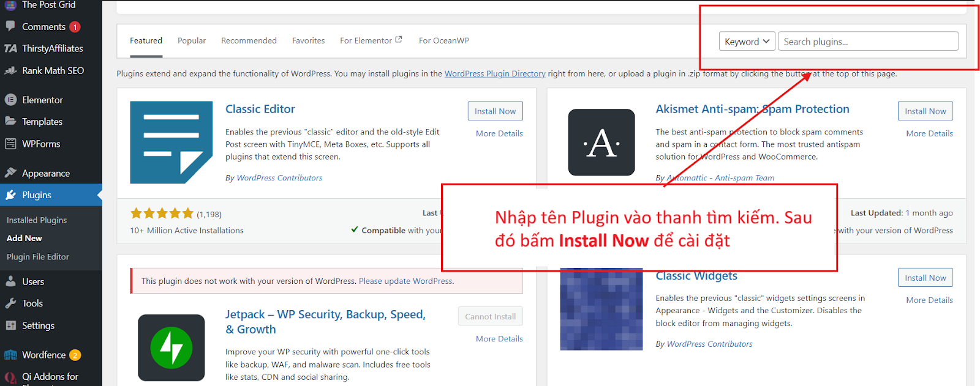Open More Details for Akismet Anti-spam
This screenshot has height=386, width=980.
929,133
